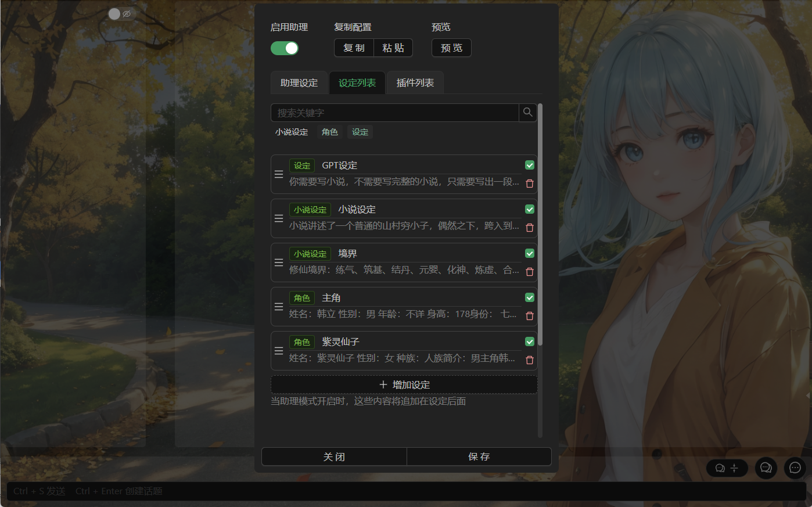Delete the 境界 entry with trash icon
This screenshot has width=812, height=507.
pos(530,272)
